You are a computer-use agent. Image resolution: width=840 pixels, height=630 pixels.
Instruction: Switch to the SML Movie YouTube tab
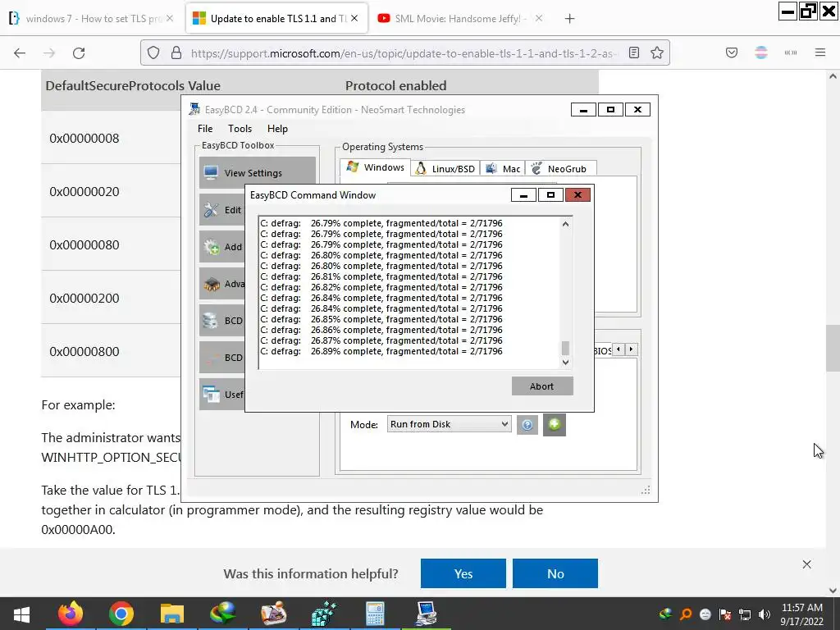[x=460, y=19]
